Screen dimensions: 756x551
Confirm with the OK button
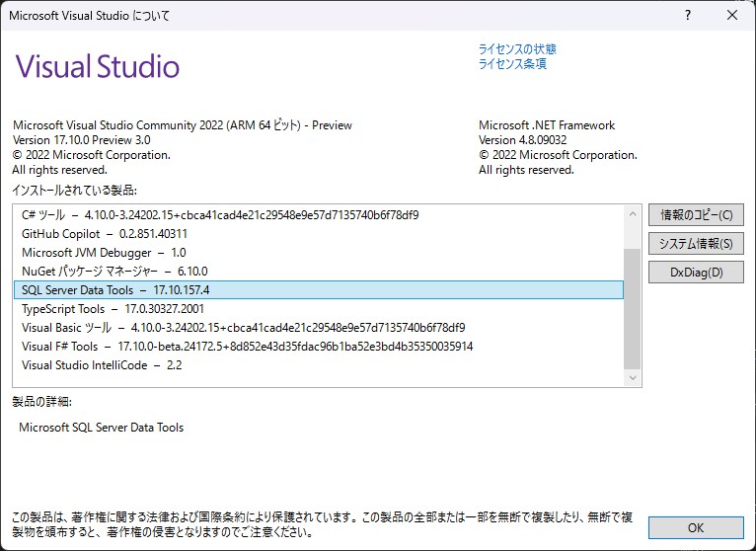click(696, 527)
